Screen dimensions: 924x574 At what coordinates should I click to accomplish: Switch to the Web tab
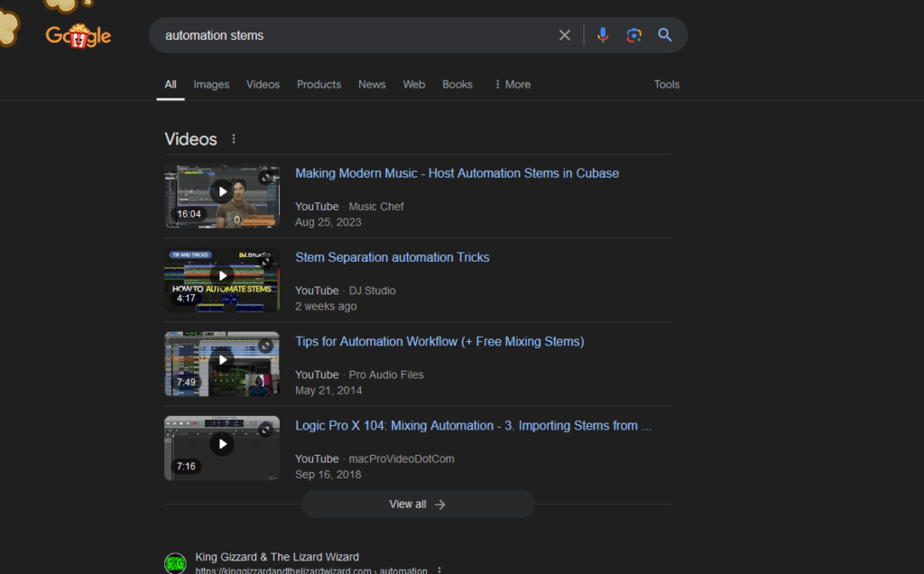click(413, 84)
